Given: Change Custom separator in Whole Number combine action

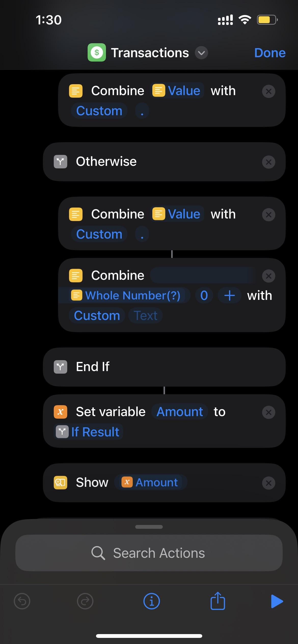Looking at the screenshot, I should coord(97,316).
